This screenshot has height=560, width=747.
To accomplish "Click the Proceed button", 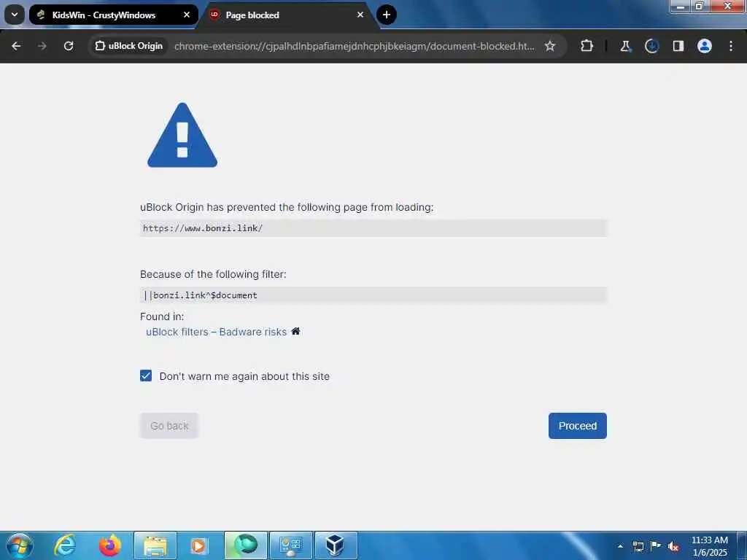I will click(578, 426).
